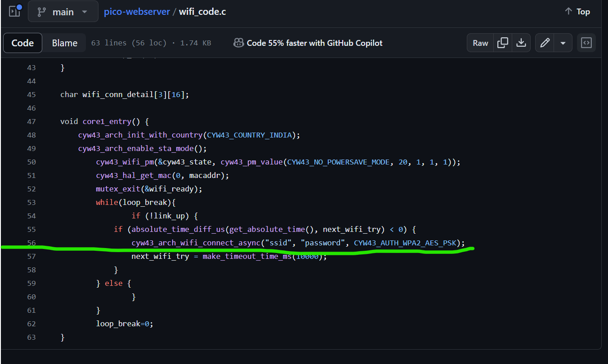Open the file tree sidebar icon
Viewport: 608px width, 364px height.
14,11
